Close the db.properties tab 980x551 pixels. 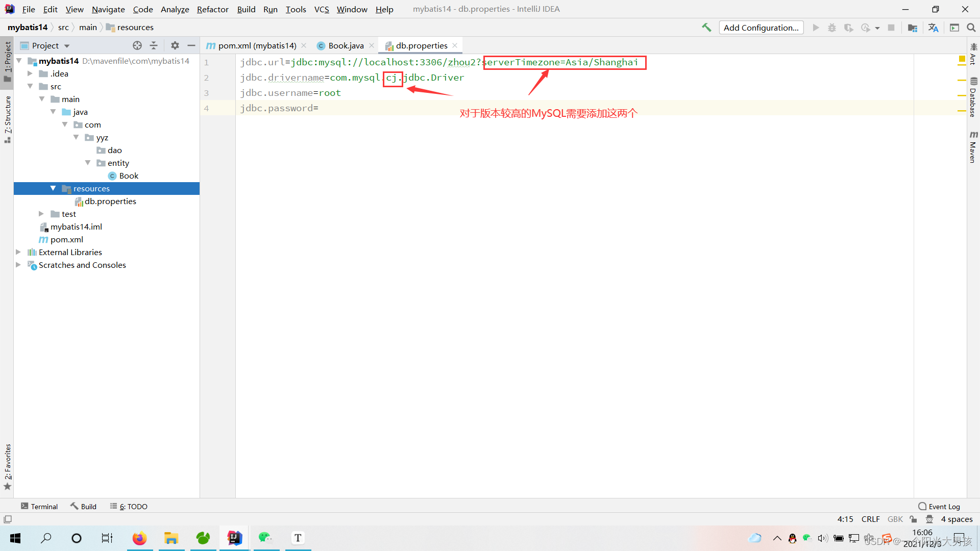tap(455, 45)
